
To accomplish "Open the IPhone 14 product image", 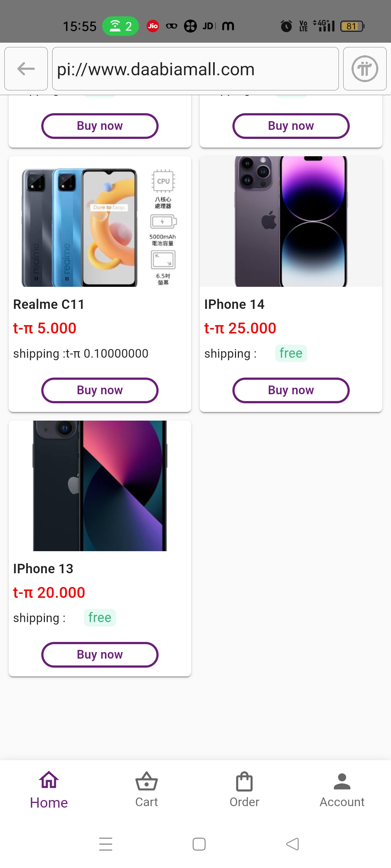I will [x=291, y=222].
